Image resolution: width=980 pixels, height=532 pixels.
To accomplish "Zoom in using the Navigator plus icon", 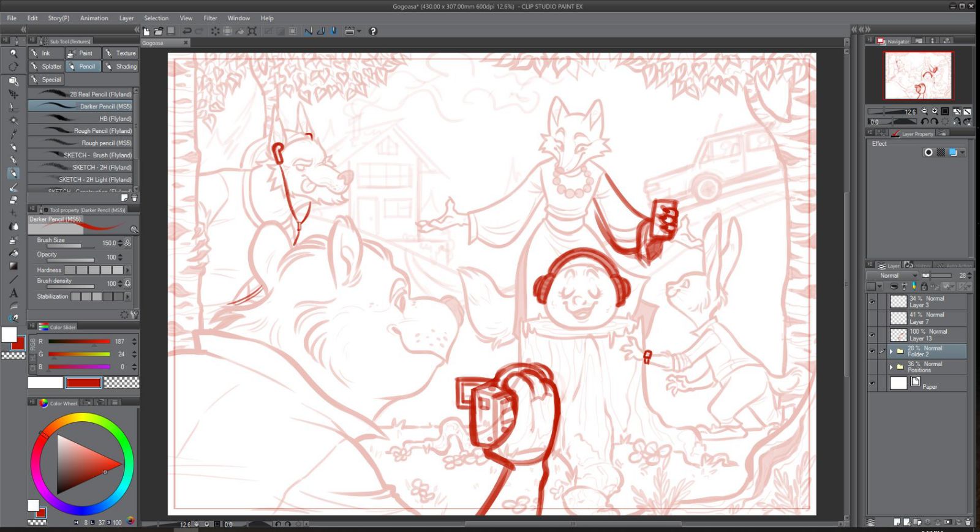I will pyautogui.click(x=935, y=111).
